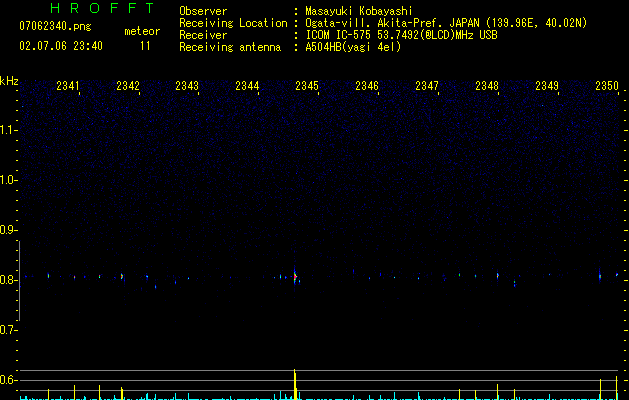The width and height of the screenshot is (629, 400).
Task: Click the Ogata-vill. Akita-Pref. JAPAN location text
Action: (x=446, y=23)
